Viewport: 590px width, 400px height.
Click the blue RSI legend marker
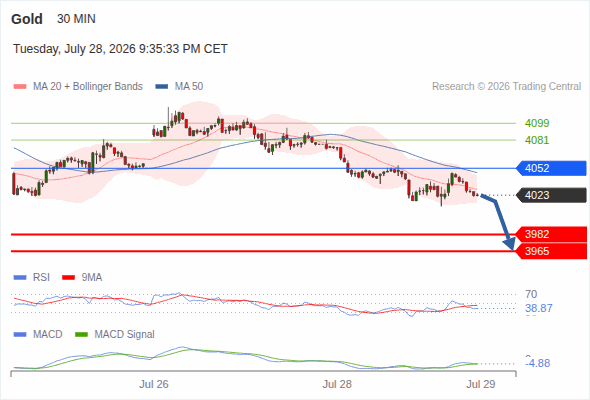tap(20, 278)
